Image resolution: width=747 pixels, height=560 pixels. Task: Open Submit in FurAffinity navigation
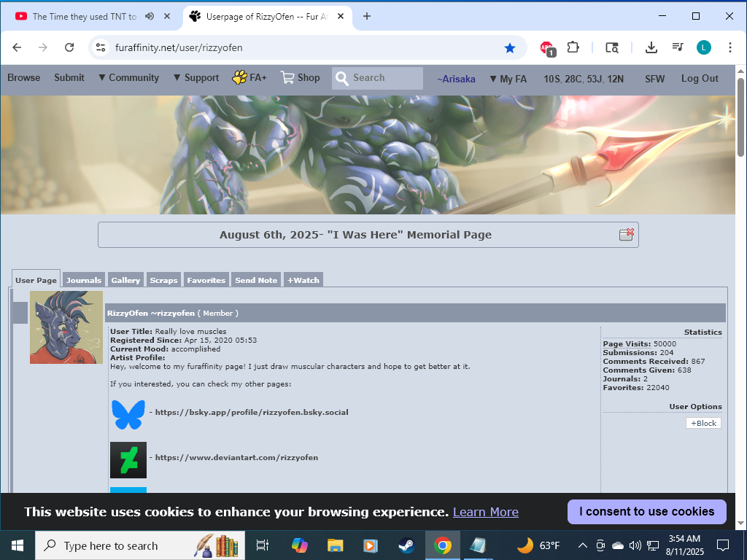pyautogui.click(x=69, y=77)
